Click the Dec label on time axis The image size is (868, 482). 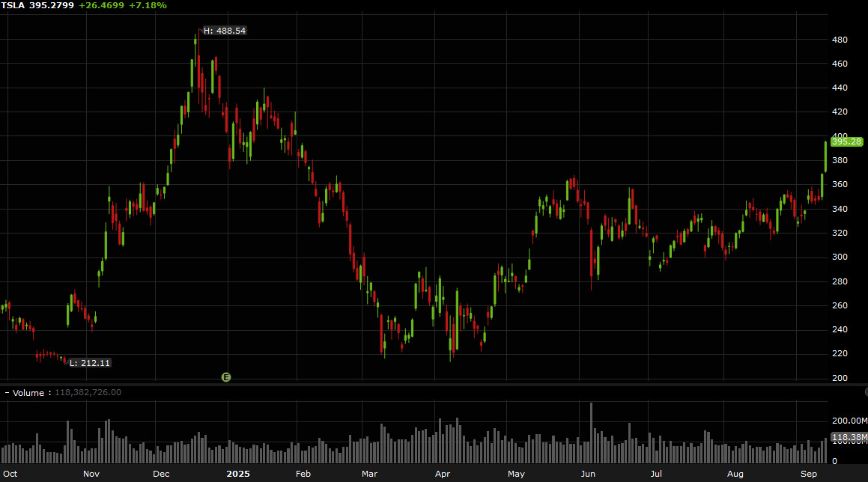coord(161,474)
